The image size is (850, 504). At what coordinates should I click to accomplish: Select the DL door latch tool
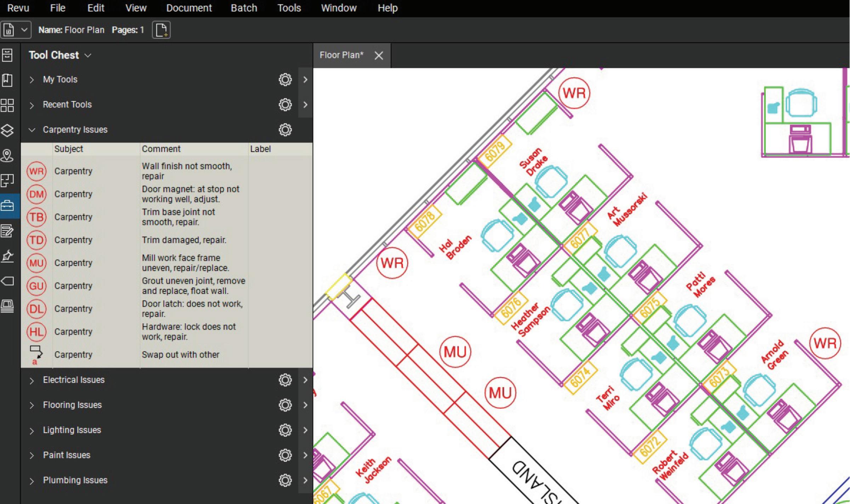[36, 309]
